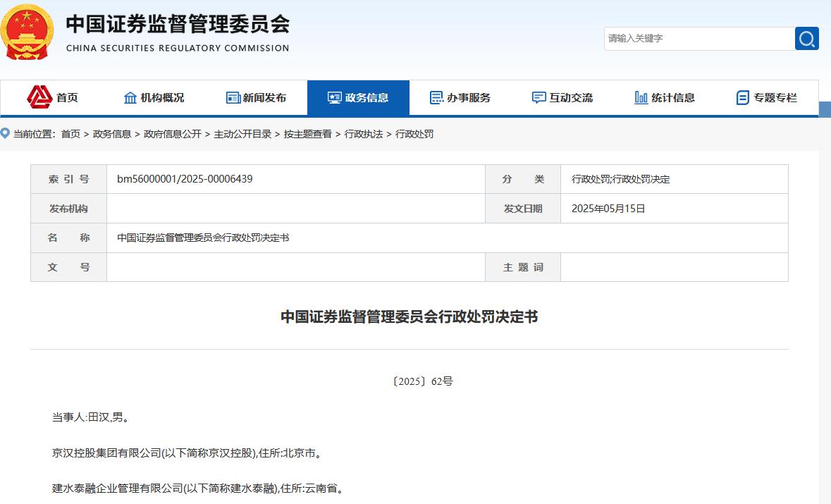Open the 首页 navigation tab
This screenshot has width=831, height=504.
(x=52, y=97)
